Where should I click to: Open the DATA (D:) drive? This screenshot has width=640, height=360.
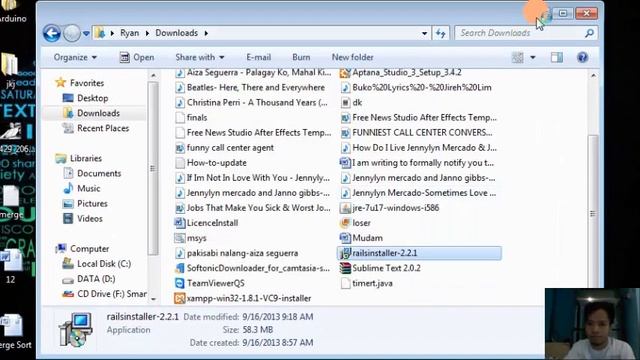pos(96,279)
